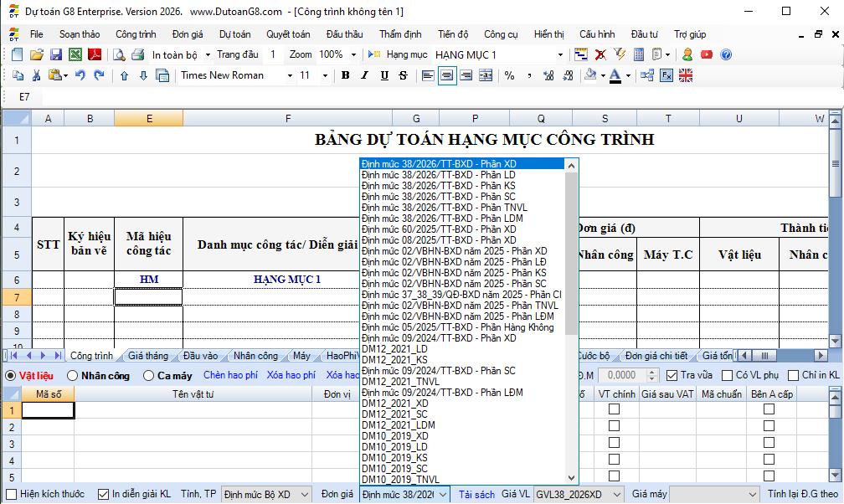Open the YouTube tutorial icon
This screenshot has width=844, height=504.
[707, 54]
